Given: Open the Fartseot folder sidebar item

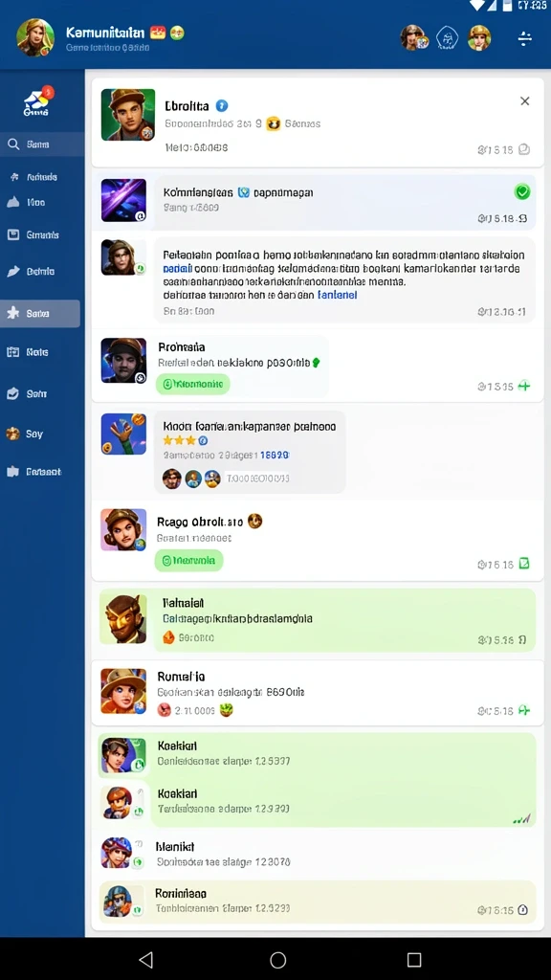Looking at the screenshot, I should point(34,472).
